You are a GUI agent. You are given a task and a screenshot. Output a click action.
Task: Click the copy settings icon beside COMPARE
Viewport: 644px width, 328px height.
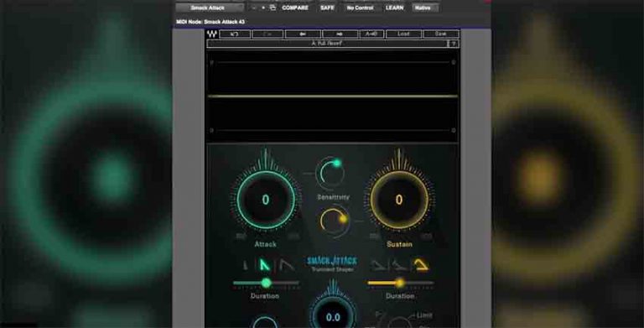click(x=273, y=8)
